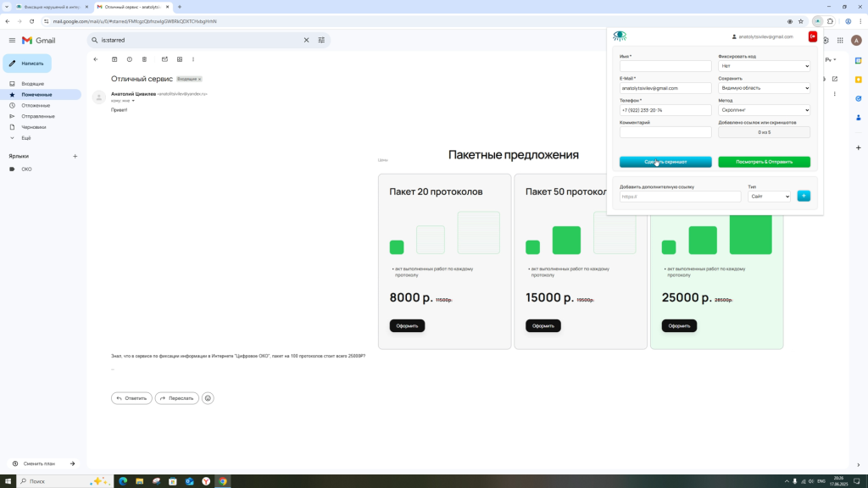Open Gmail main menu hamburger icon
This screenshot has height=488, width=868.
[x=12, y=40]
